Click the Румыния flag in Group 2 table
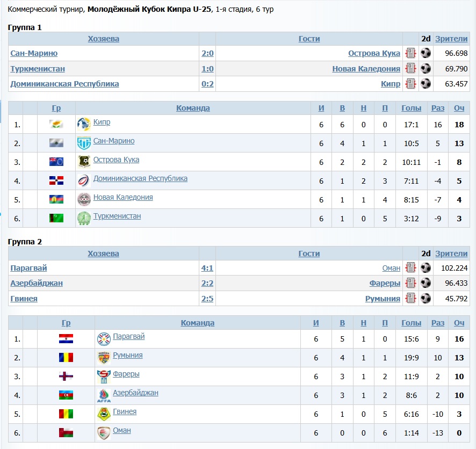 (x=66, y=358)
